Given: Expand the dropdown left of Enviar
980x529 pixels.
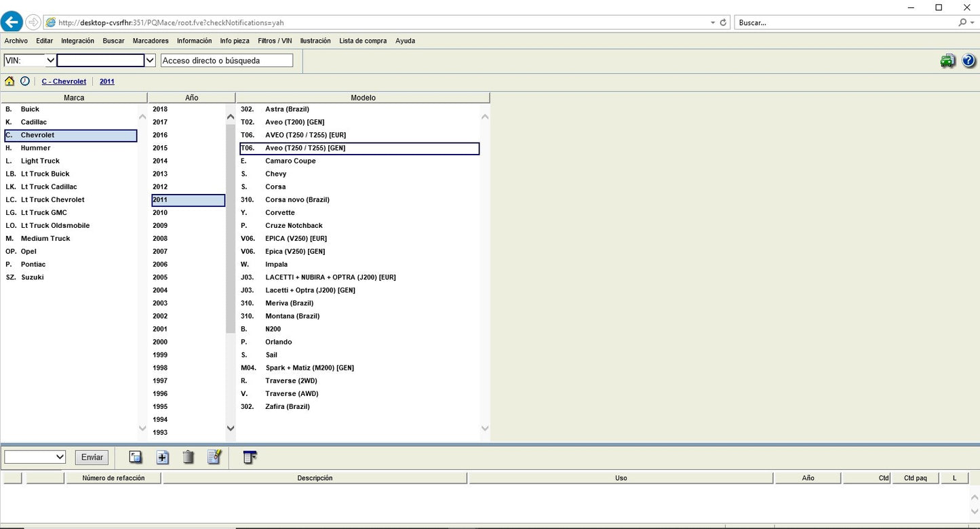Looking at the screenshot, I should coord(60,457).
